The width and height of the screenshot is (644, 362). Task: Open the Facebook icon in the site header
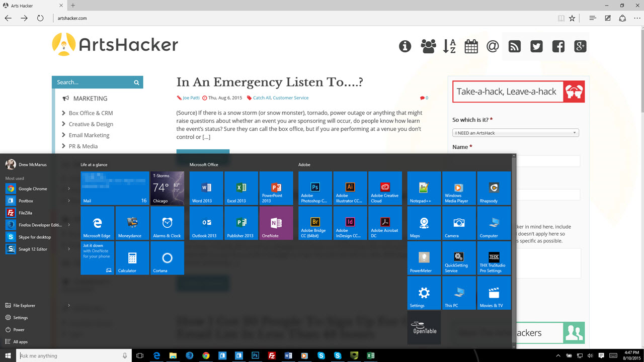tap(558, 46)
